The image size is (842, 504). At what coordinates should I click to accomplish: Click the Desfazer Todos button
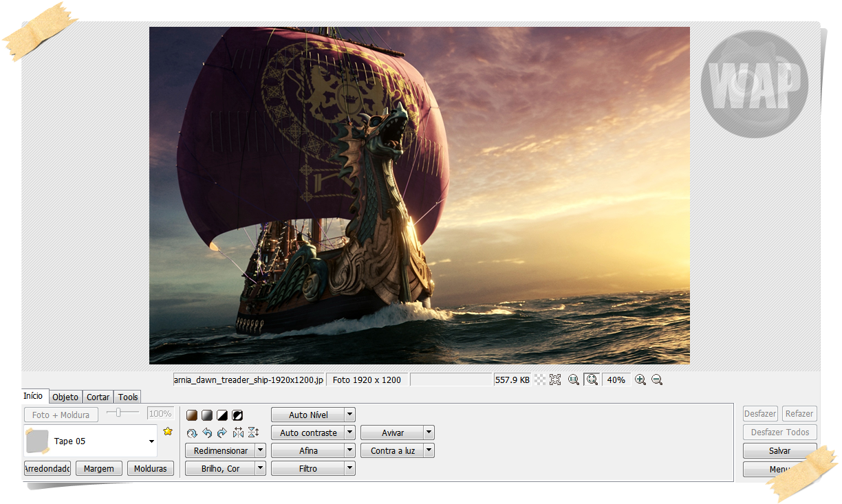[x=779, y=432]
